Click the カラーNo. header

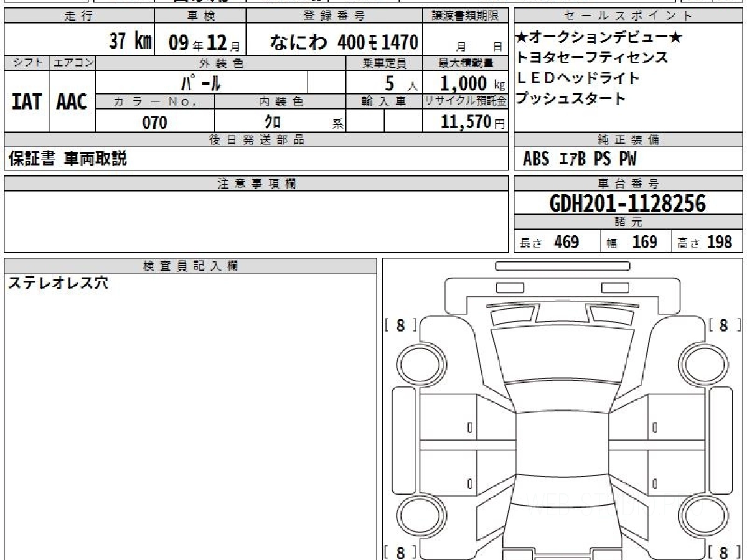pos(155,102)
